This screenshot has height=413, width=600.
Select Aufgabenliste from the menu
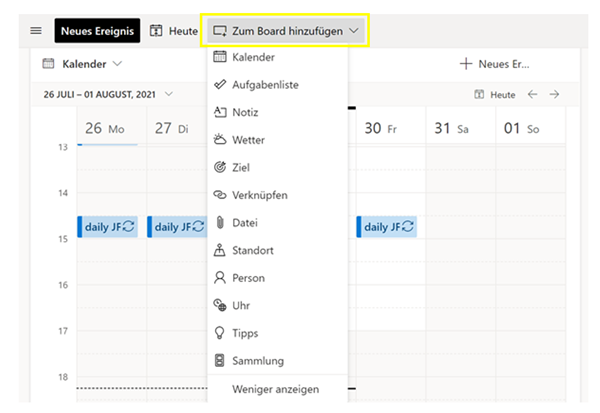pyautogui.click(x=264, y=85)
